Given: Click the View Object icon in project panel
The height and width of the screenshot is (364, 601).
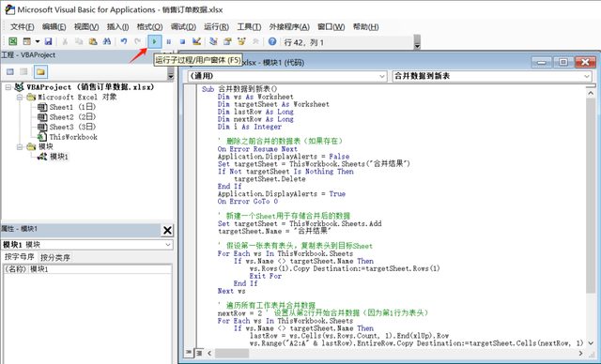Looking at the screenshot, I should tap(23, 71).
